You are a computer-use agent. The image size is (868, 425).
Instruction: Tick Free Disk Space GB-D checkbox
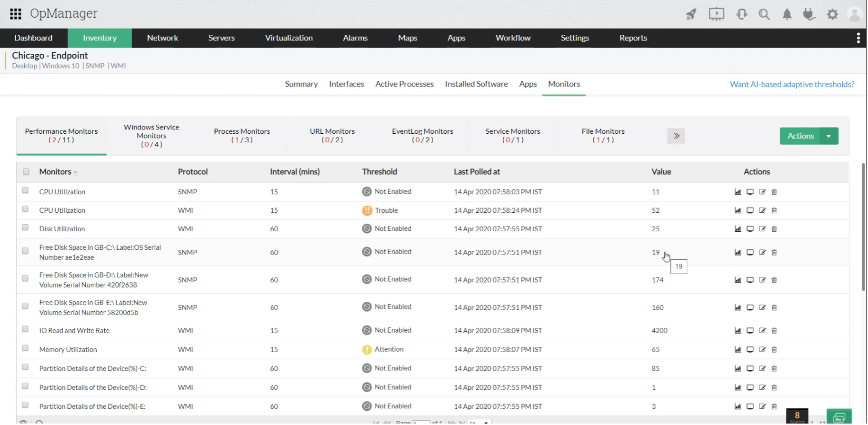[x=25, y=278]
